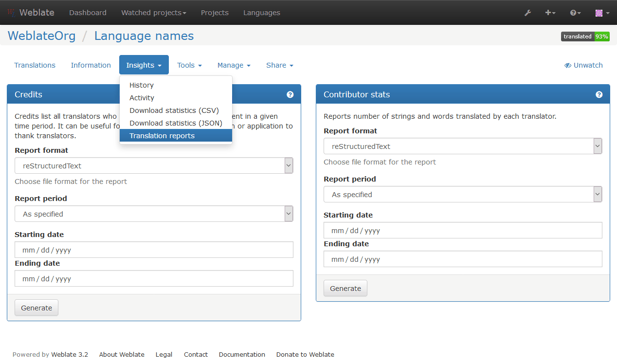Switch to the Translations tab

[35, 65]
